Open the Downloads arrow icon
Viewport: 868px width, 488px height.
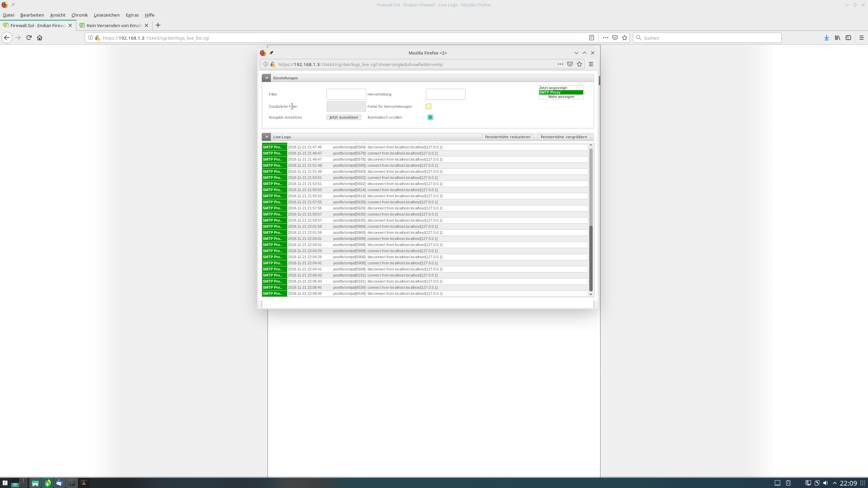(826, 38)
